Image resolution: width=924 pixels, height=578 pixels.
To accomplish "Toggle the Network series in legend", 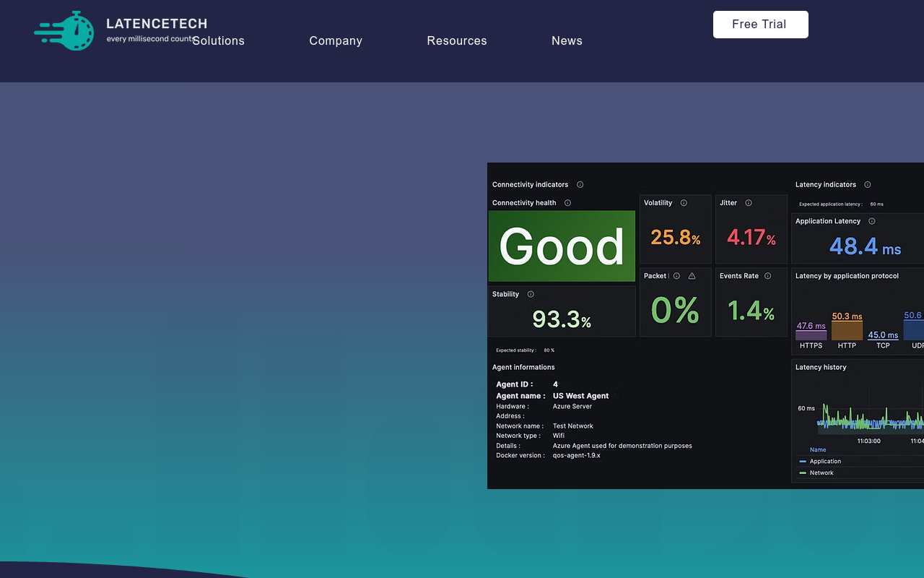I will click(821, 473).
